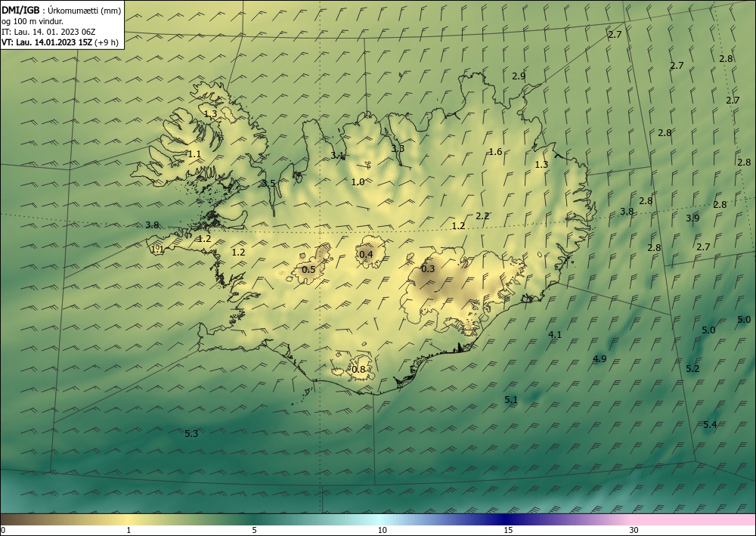The image size is (756, 536).
Task: Click the 2.9 precipitation value
Action: tap(519, 76)
